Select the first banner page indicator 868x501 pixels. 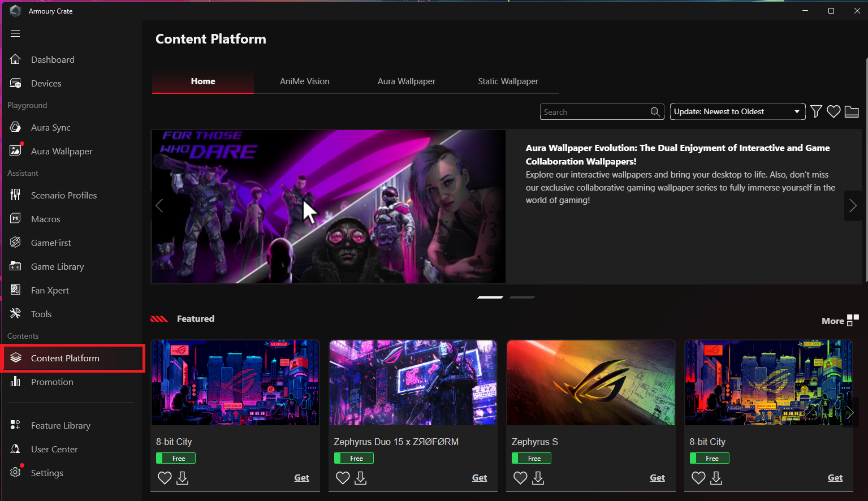tap(490, 297)
